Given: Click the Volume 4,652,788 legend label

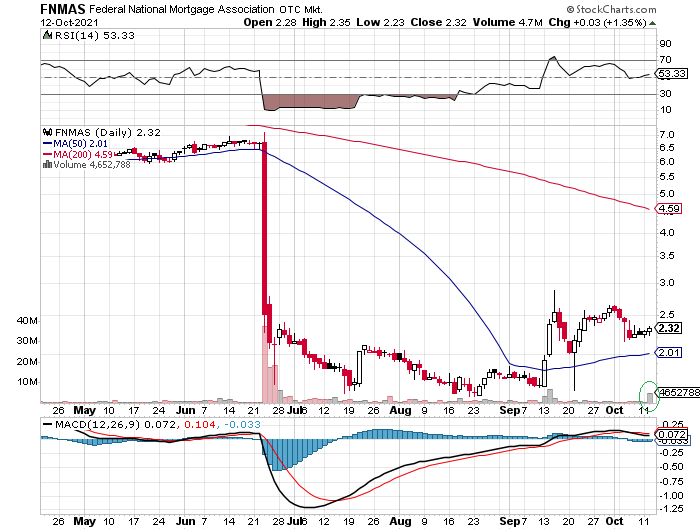Looking at the screenshot, I should click(92, 164).
